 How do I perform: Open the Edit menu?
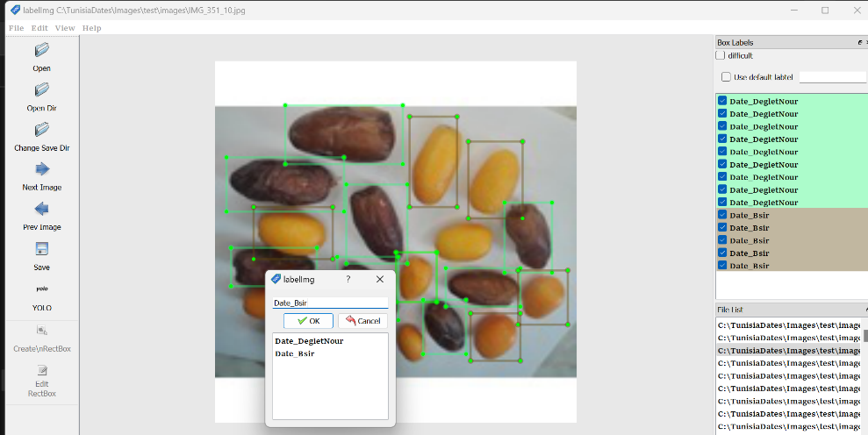tap(39, 28)
